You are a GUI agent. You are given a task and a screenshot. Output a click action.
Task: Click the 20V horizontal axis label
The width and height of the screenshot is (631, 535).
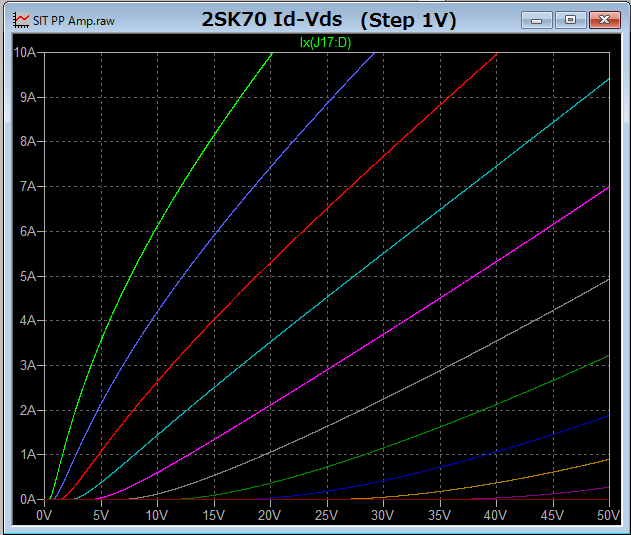[x=270, y=515]
